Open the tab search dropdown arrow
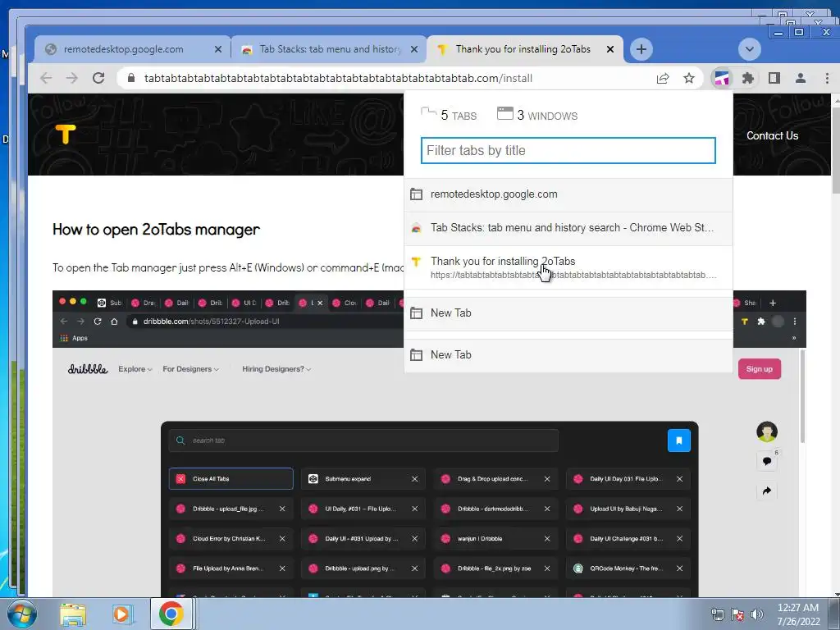Viewport: 840px width, 630px height. pyautogui.click(x=750, y=49)
